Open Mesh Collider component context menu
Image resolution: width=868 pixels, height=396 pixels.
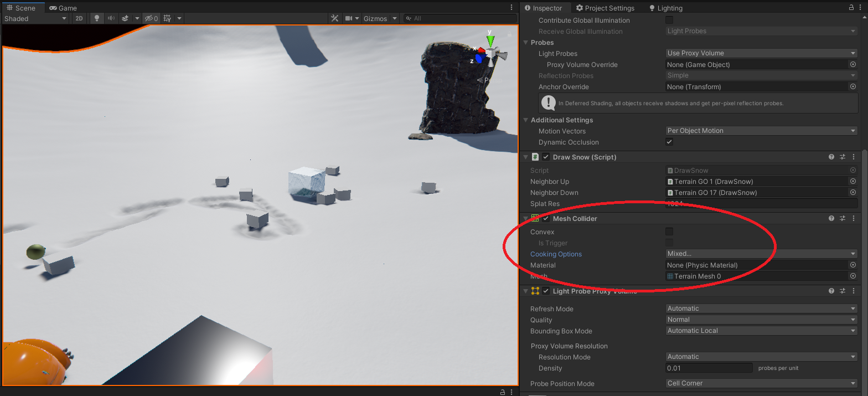coord(854,218)
